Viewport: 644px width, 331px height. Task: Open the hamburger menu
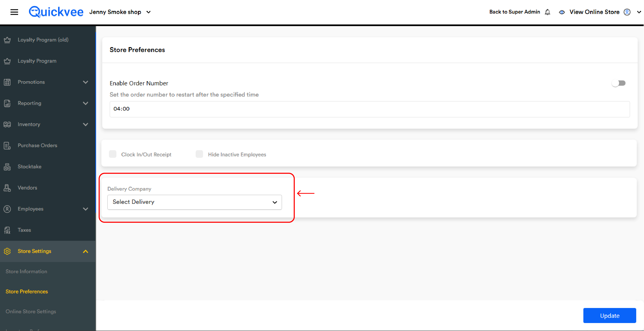pos(14,12)
